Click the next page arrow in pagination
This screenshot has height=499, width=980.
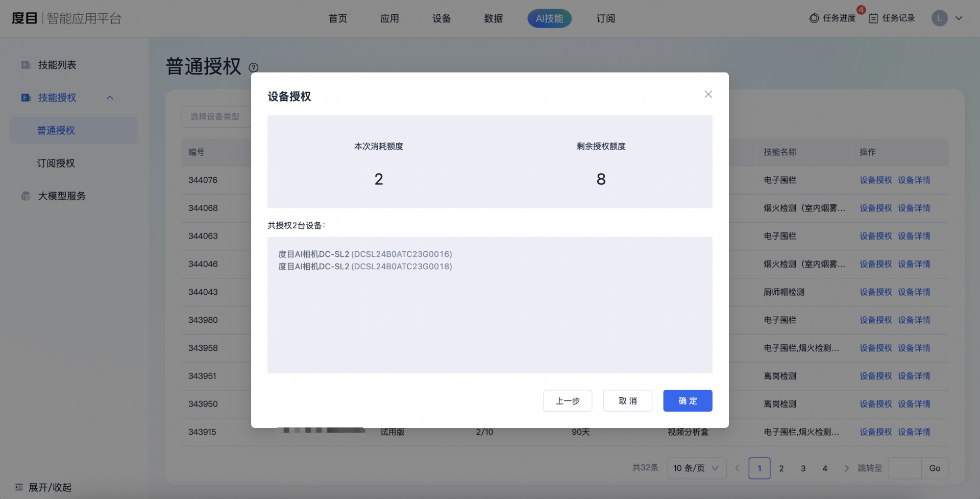point(847,468)
